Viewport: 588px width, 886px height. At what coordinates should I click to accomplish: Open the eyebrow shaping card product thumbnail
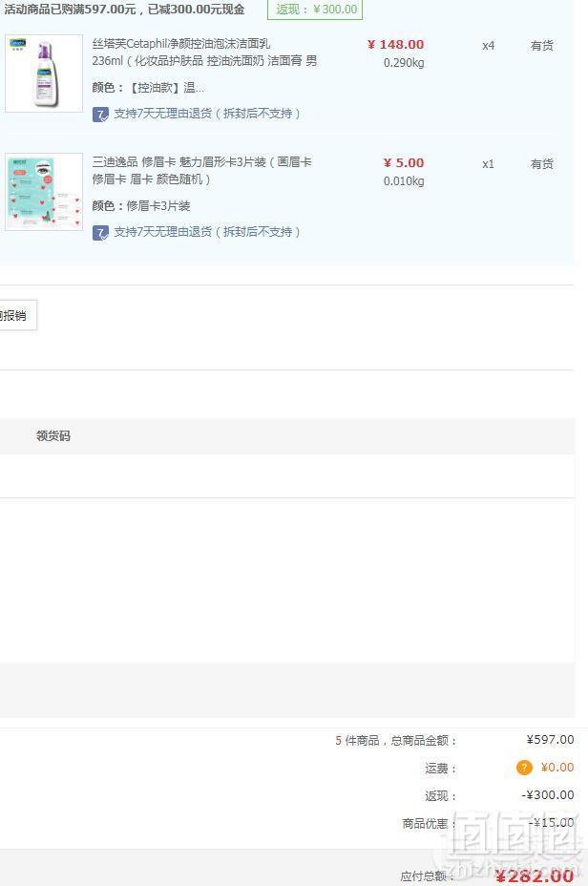(44, 192)
